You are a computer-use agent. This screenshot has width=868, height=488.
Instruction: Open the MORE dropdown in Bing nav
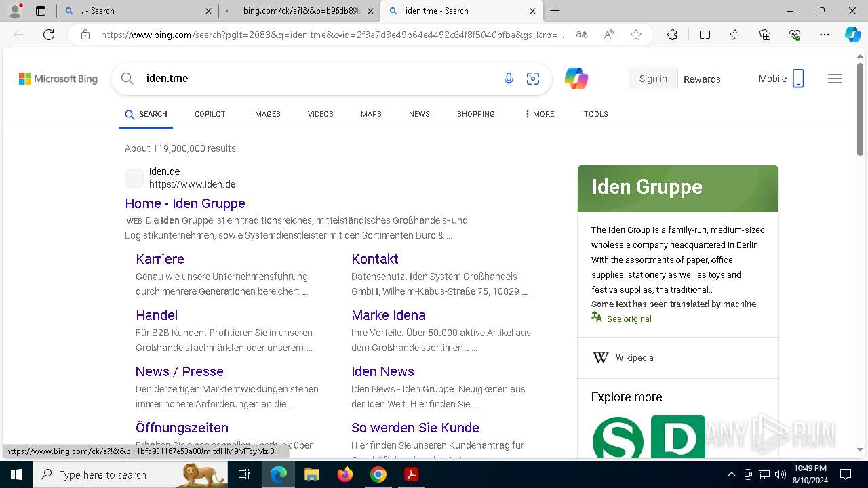point(539,114)
